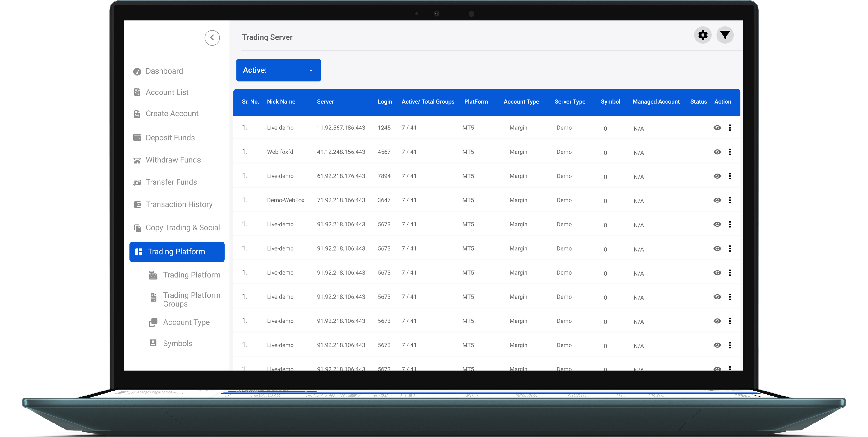Click the Account Type submenu icon
Image resolution: width=868 pixels, height=437 pixels.
[x=153, y=322]
